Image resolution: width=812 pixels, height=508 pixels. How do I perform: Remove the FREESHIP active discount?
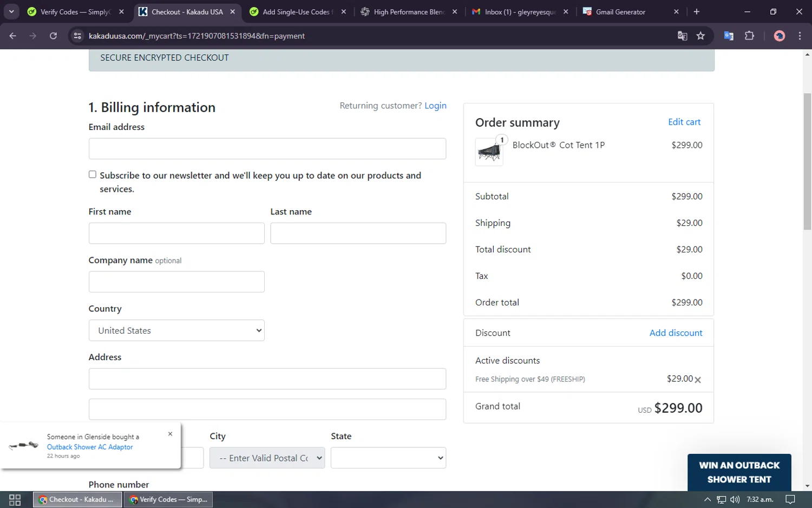coord(698,380)
